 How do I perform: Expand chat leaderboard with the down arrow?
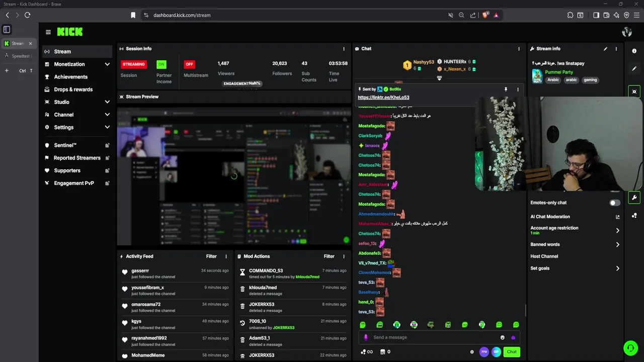(439, 78)
